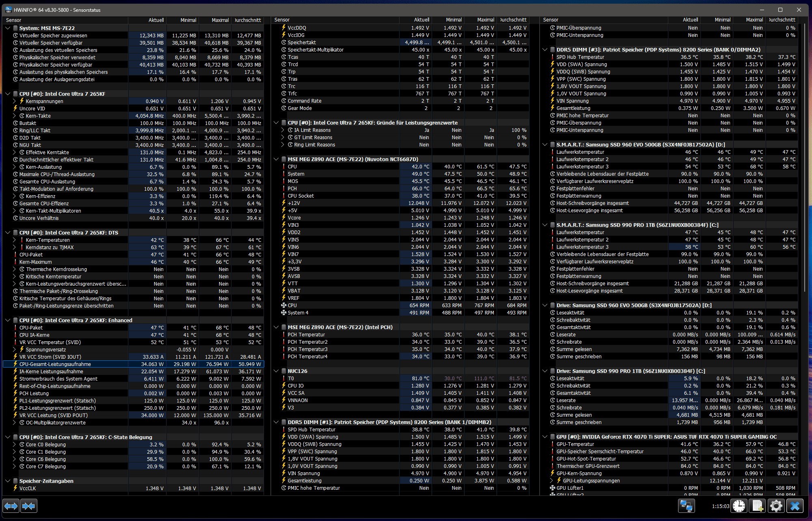Viewport: 812px width, 521px height.
Task: Select the GPU-Temperatur sensor row
Action: pyautogui.click(x=575, y=444)
